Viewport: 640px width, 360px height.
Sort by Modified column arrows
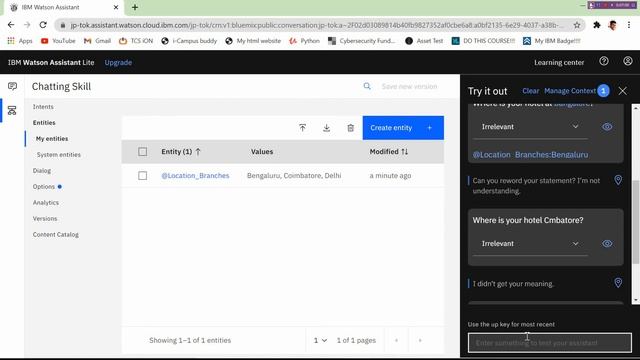[x=404, y=151]
